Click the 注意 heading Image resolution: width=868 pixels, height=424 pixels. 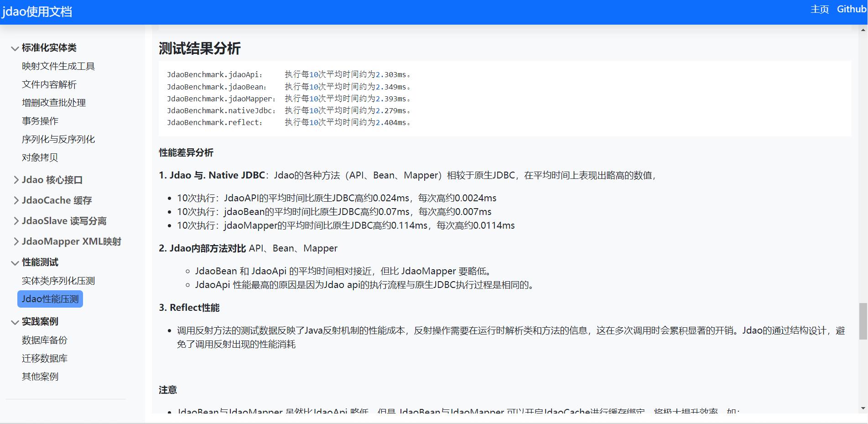(x=168, y=390)
